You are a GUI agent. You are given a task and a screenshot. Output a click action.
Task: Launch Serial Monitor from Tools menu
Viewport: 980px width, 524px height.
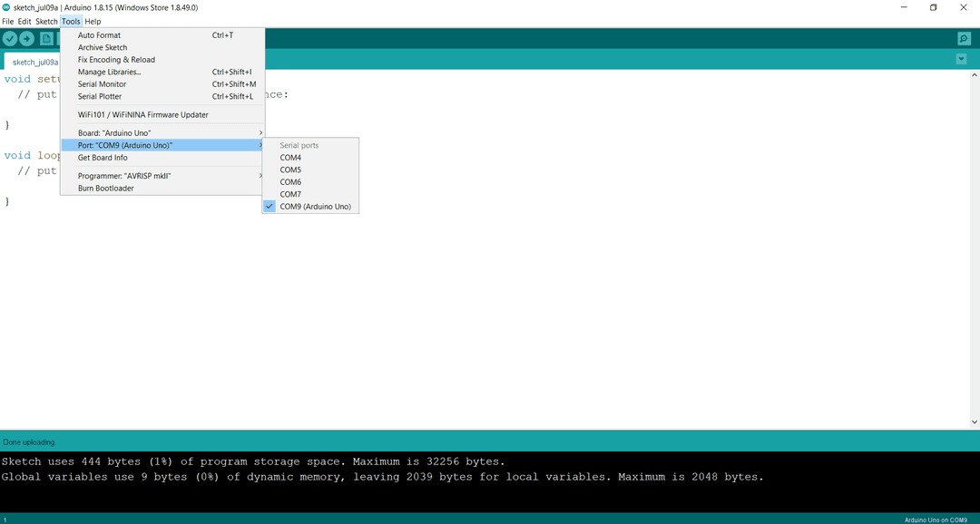point(162,84)
